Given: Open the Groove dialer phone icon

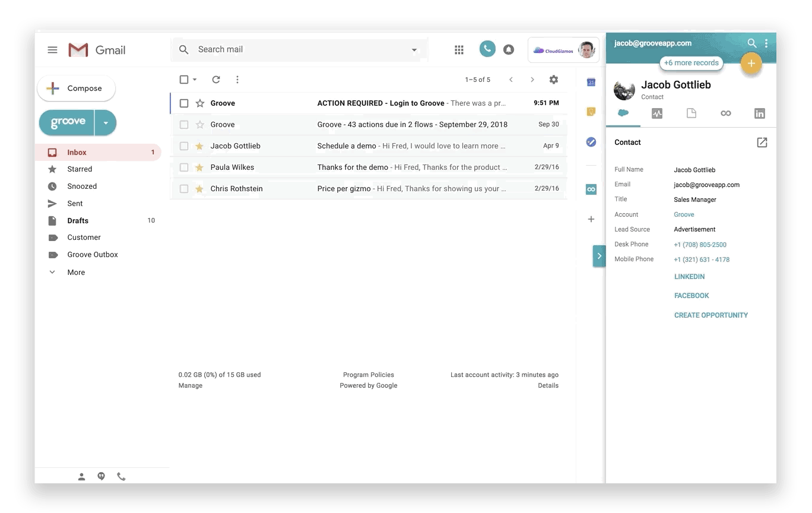Looking at the screenshot, I should [x=487, y=49].
